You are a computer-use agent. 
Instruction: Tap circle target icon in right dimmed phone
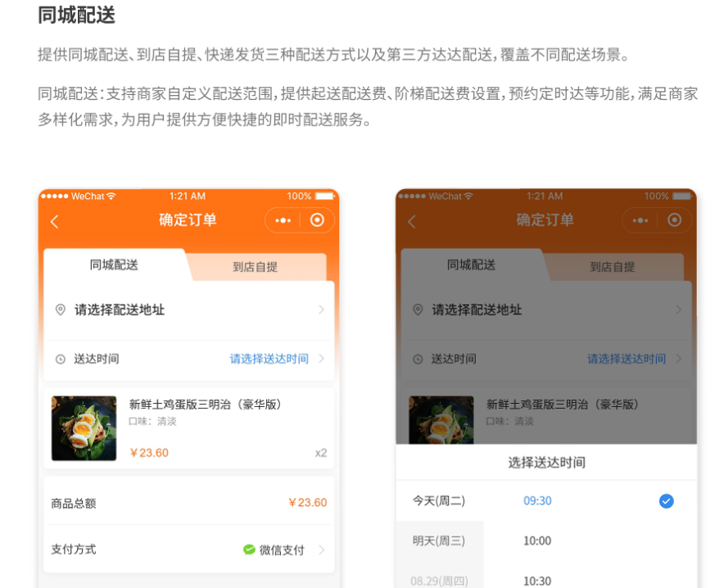[675, 220]
